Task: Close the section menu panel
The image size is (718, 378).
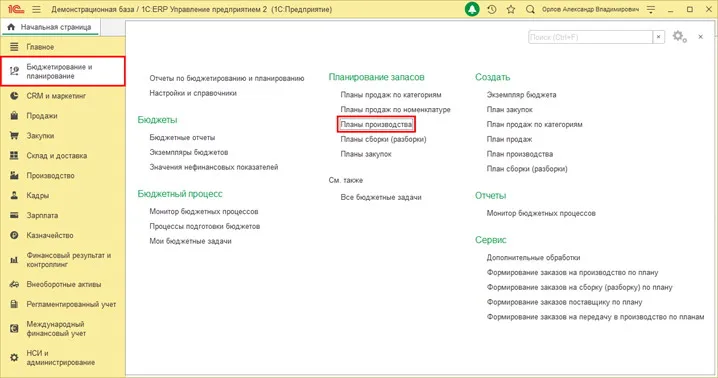Action: tap(701, 37)
